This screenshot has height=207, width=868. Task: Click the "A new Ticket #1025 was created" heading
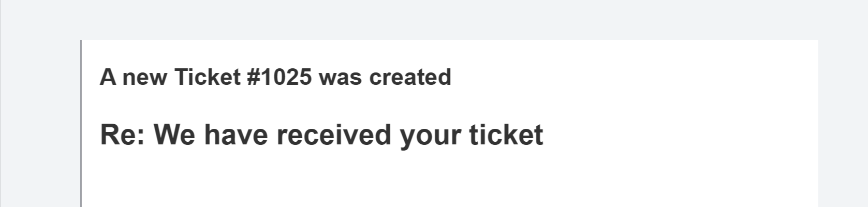[275, 77]
